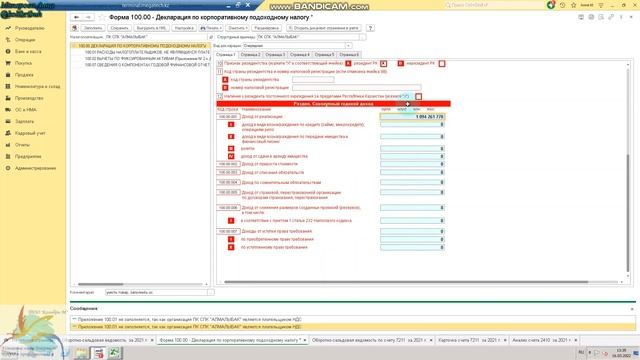Open the notifications bell icon
Screen dimensions: 640x360
(x=551, y=5)
